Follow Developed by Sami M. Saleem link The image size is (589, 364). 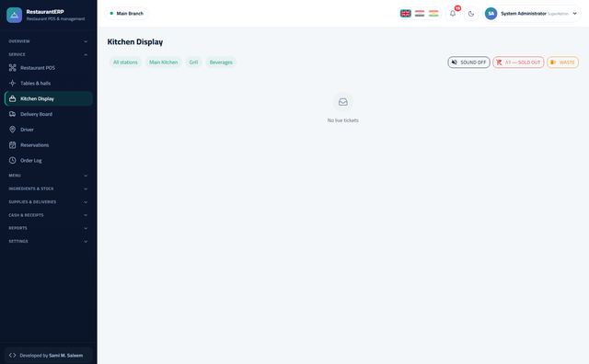click(x=49, y=356)
